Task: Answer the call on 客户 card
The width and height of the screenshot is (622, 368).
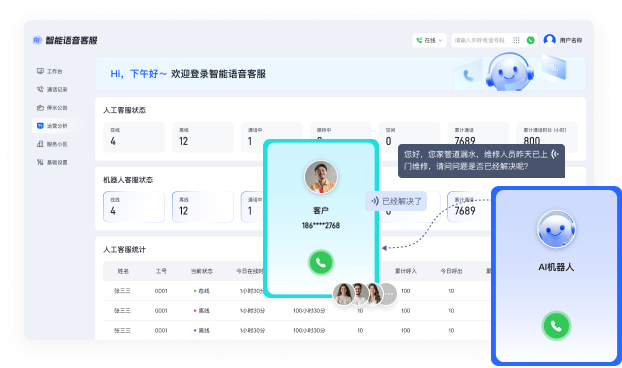Action: 321,262
